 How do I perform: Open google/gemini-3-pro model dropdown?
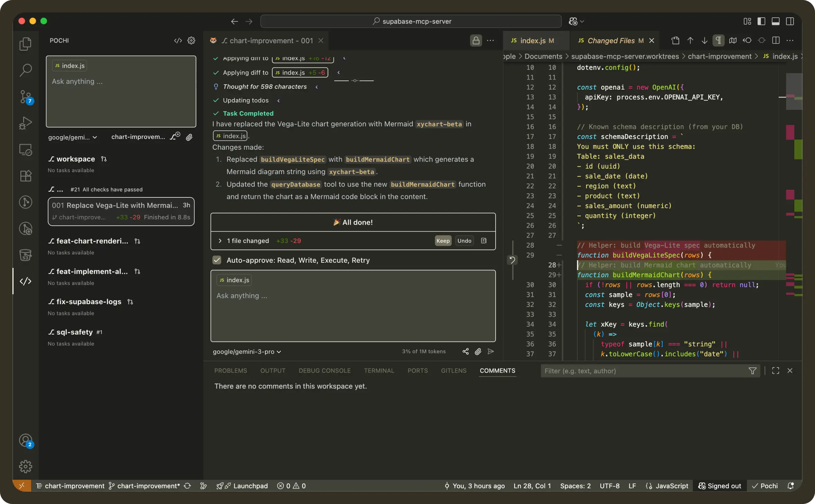click(x=247, y=352)
